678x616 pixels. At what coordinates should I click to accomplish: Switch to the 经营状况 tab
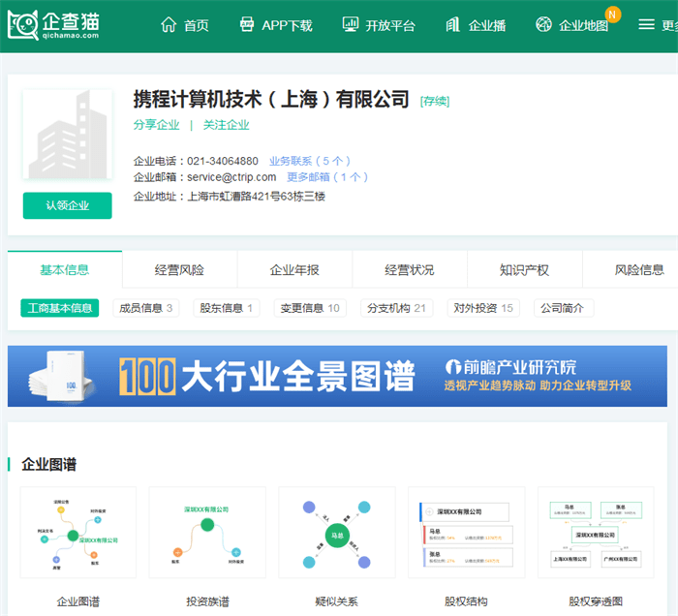(410, 270)
